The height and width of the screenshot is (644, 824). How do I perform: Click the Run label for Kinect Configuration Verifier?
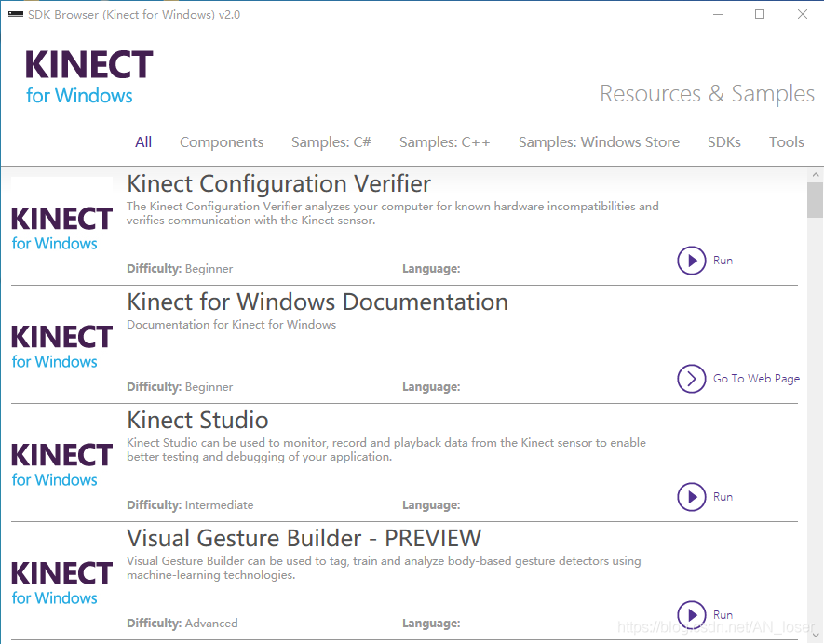tap(723, 261)
